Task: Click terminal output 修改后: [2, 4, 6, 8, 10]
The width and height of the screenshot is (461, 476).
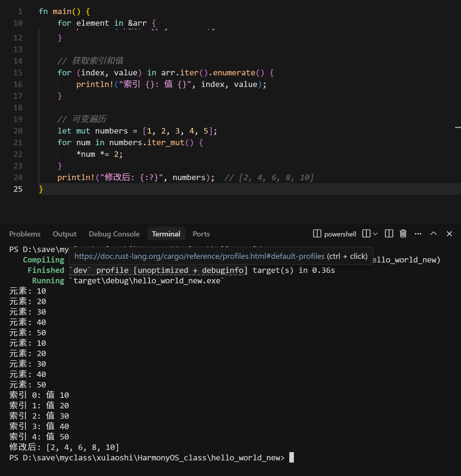Action: pos(64,447)
